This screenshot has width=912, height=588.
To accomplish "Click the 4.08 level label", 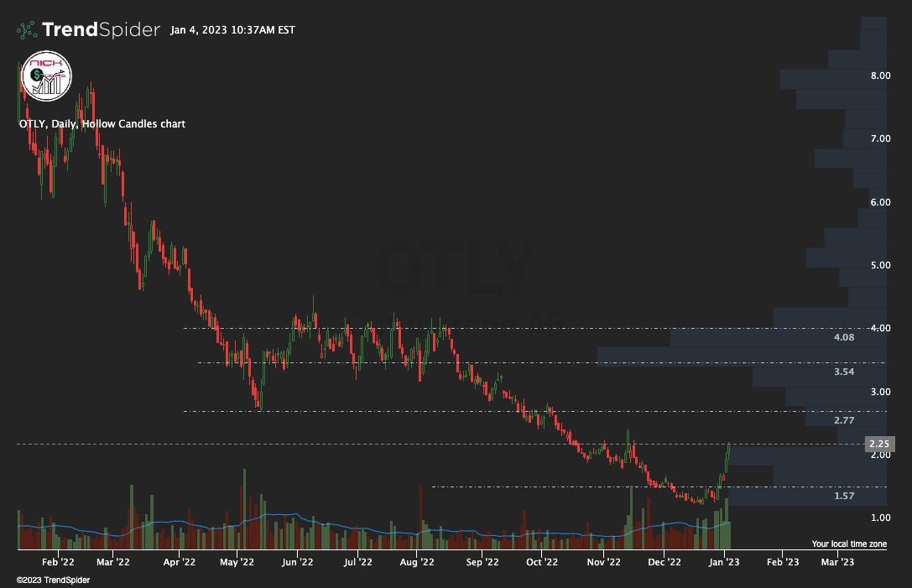I will (x=844, y=337).
